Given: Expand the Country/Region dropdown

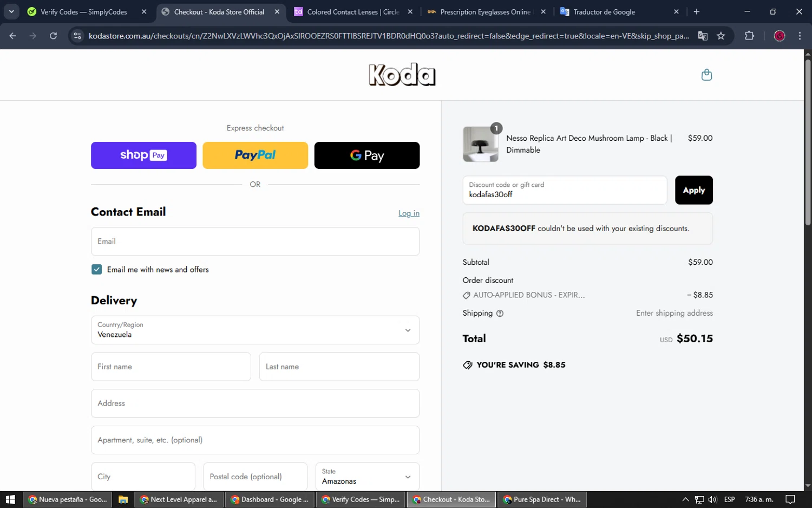Looking at the screenshot, I should pos(255,330).
